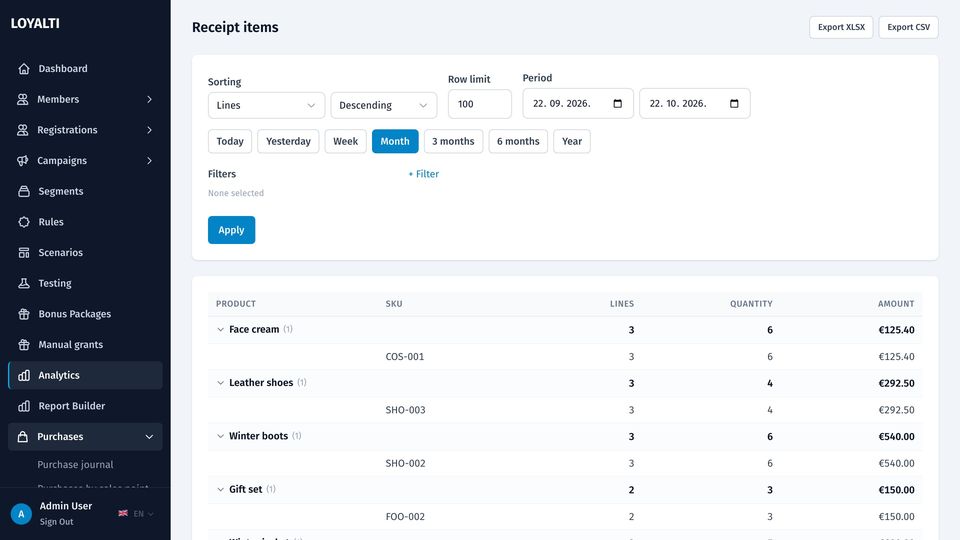
Task: Click the Registrations sidebar icon
Action: (x=23, y=130)
